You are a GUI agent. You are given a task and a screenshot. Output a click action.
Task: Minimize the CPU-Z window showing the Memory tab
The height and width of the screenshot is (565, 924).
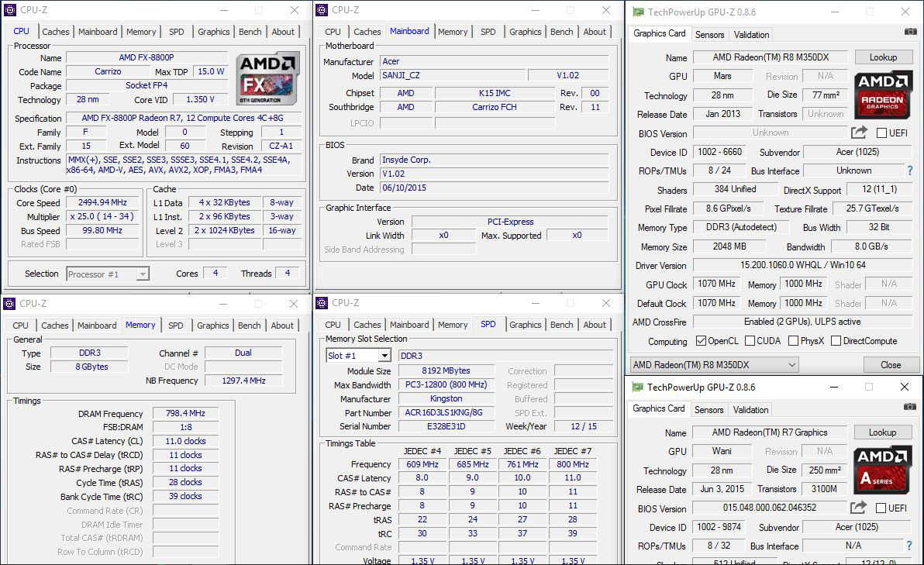(223, 303)
